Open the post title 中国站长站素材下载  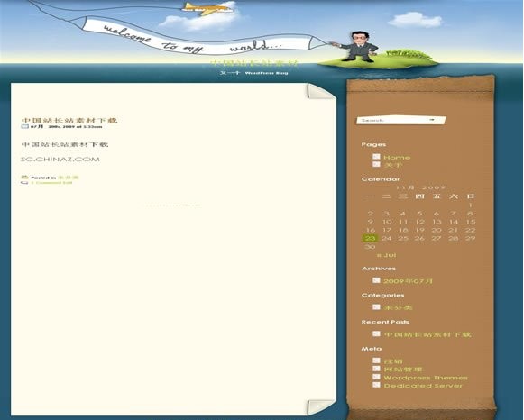pos(69,120)
